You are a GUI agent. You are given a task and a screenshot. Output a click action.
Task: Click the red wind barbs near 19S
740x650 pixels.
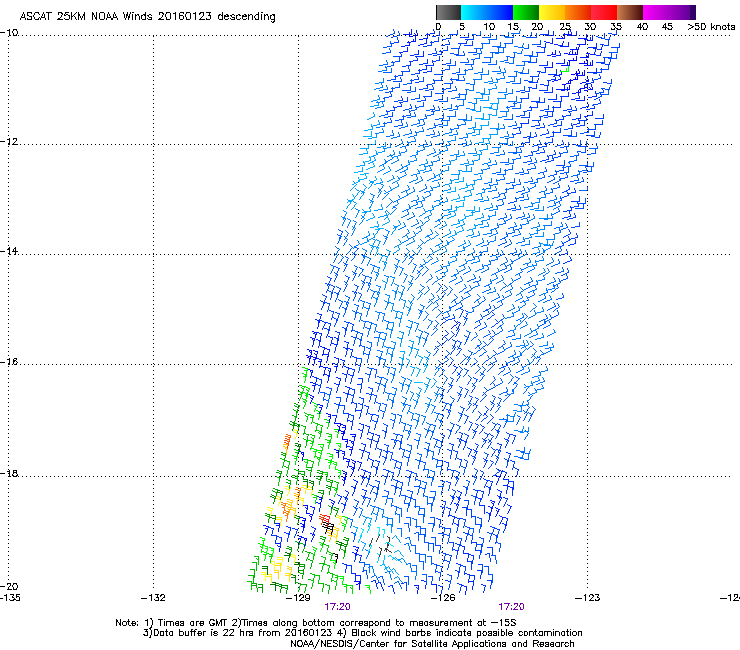[x=325, y=519]
